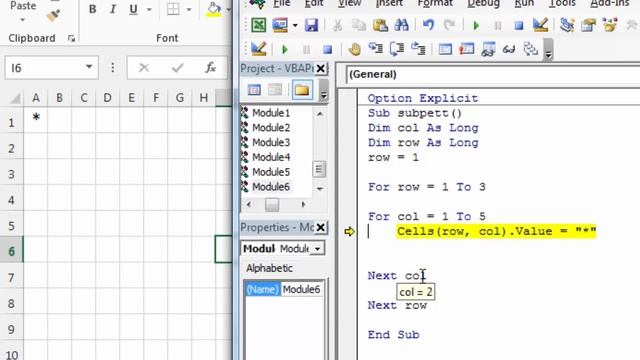The height and width of the screenshot is (360, 640).
Task: Click the Insert UserForm toolbar icon
Action: (x=280, y=25)
